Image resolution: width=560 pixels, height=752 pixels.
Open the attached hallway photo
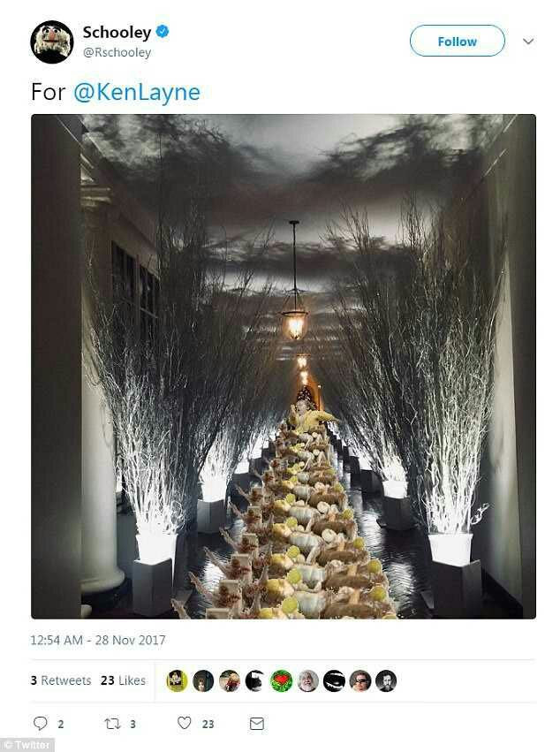(x=284, y=367)
